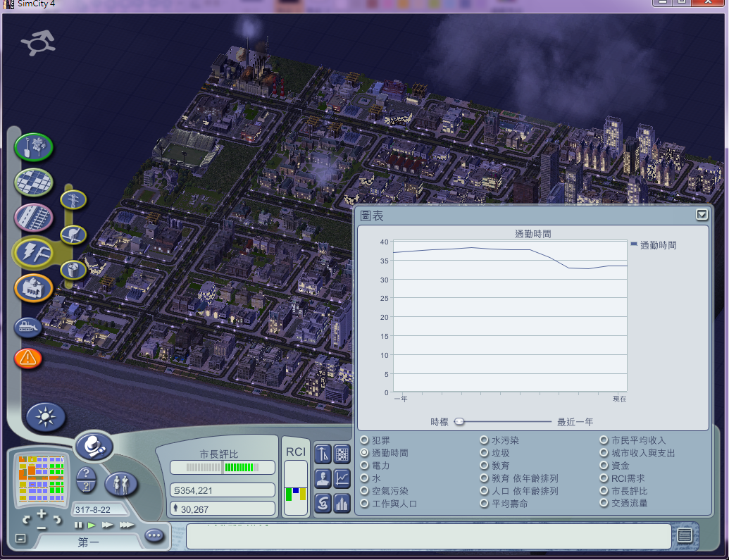Open the utilities lightning bolt menu
This screenshot has height=560, width=729.
click(34, 253)
